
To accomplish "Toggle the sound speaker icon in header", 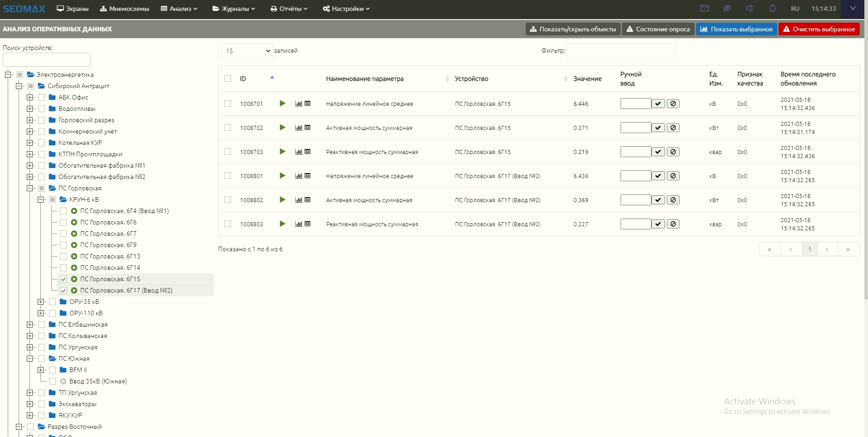I will 750,9.
